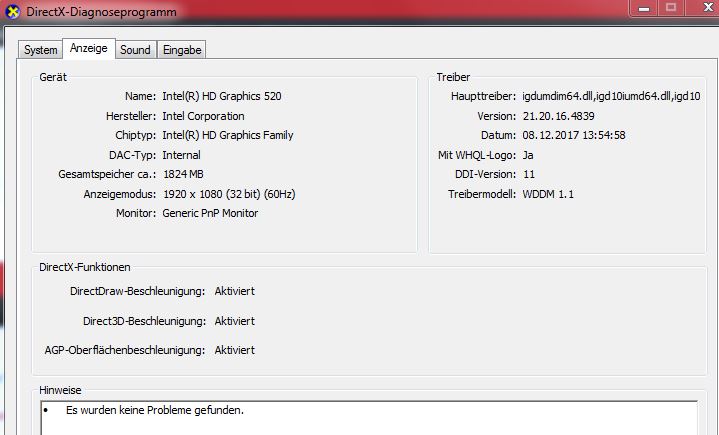
Task: Click the device name Intel(R) HD Graphics 520
Action: pyautogui.click(x=222, y=97)
